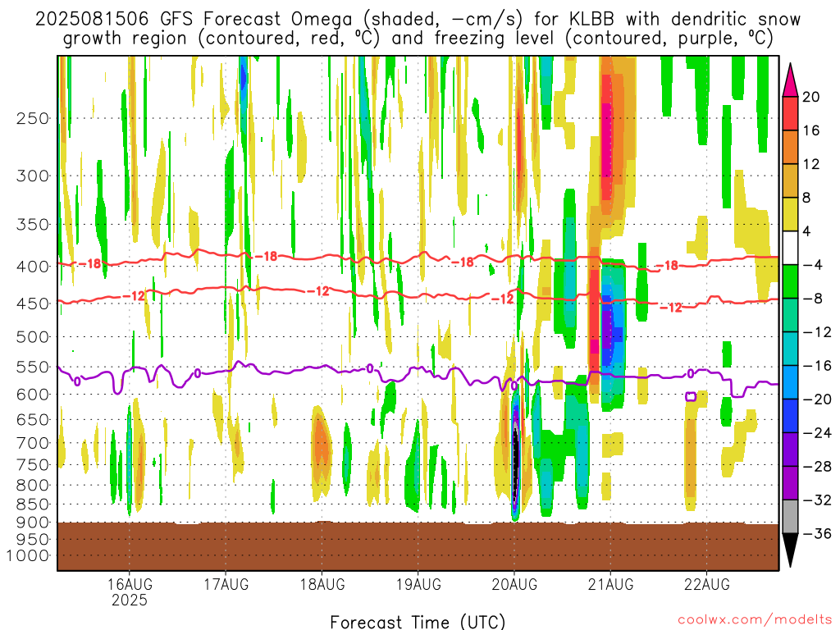Viewport: 840px width, 630px height.
Task: Click the red -12 contour label nearest 18AUG
Action: pyautogui.click(x=318, y=291)
